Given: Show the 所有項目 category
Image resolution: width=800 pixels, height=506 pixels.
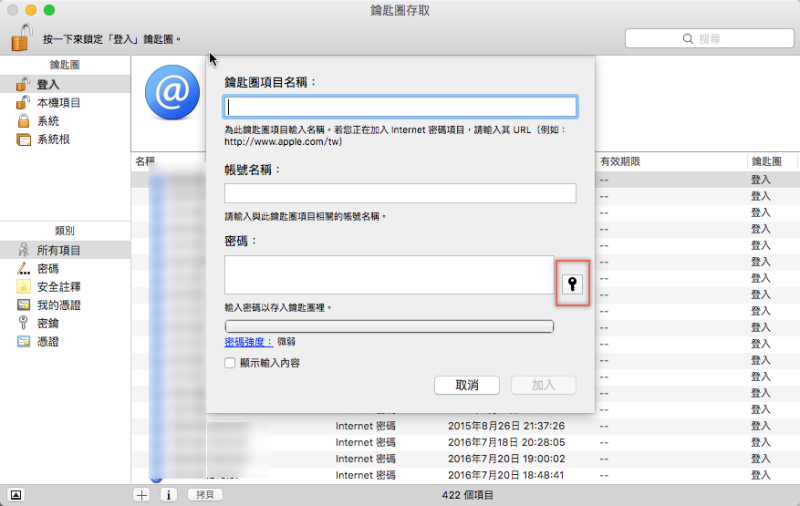Looking at the screenshot, I should [x=65, y=250].
